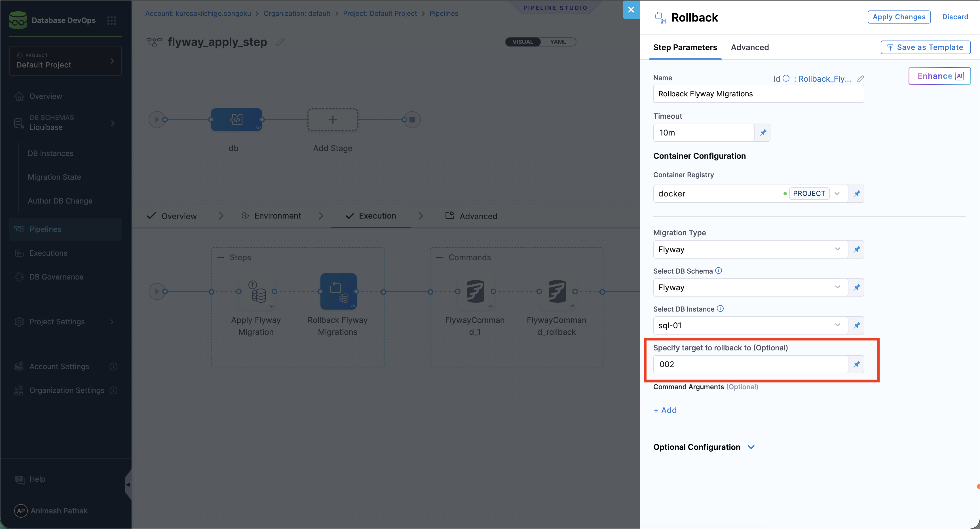Click the pin icon next to Timeout
This screenshot has width=980, height=529.
click(x=763, y=133)
